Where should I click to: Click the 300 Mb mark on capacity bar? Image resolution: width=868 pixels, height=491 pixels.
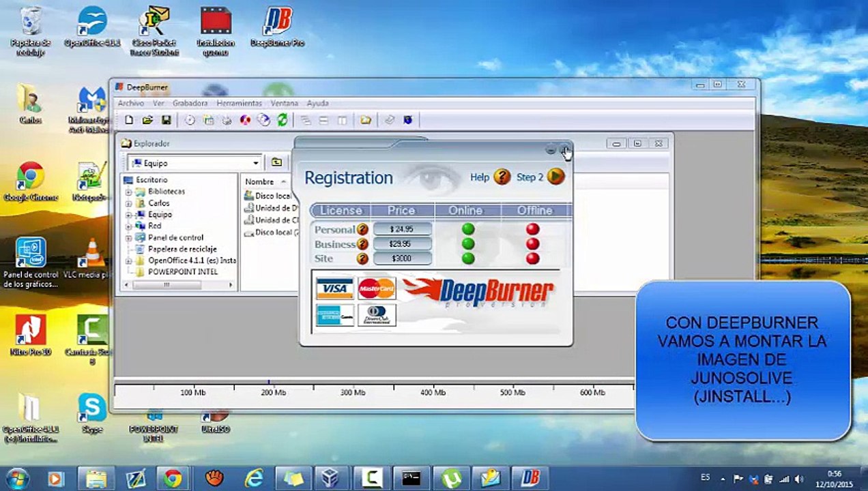pos(353,393)
